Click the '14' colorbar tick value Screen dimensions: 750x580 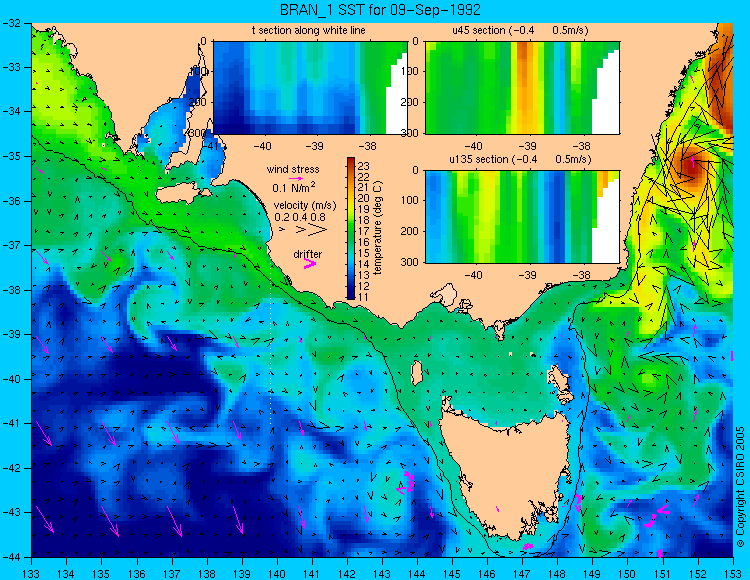363,264
